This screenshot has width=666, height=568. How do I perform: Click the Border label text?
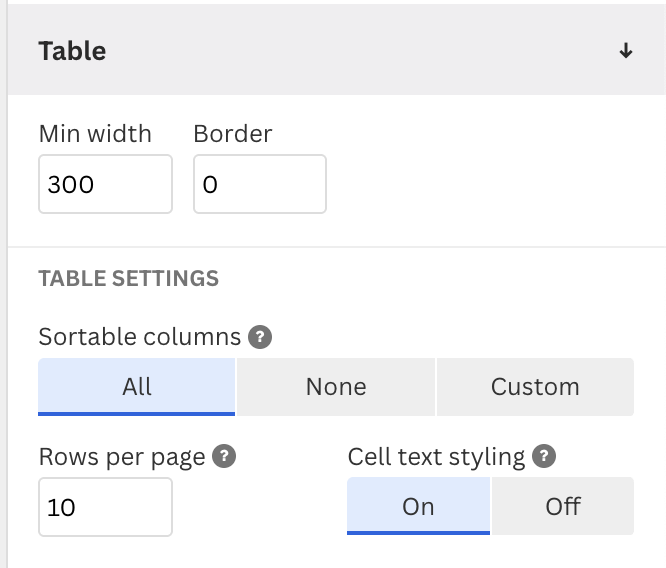click(x=233, y=134)
